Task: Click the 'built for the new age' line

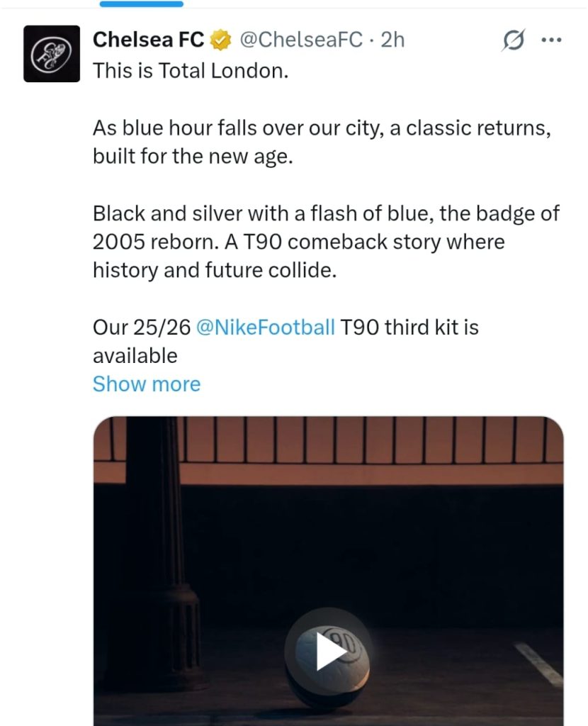Action: (x=193, y=157)
